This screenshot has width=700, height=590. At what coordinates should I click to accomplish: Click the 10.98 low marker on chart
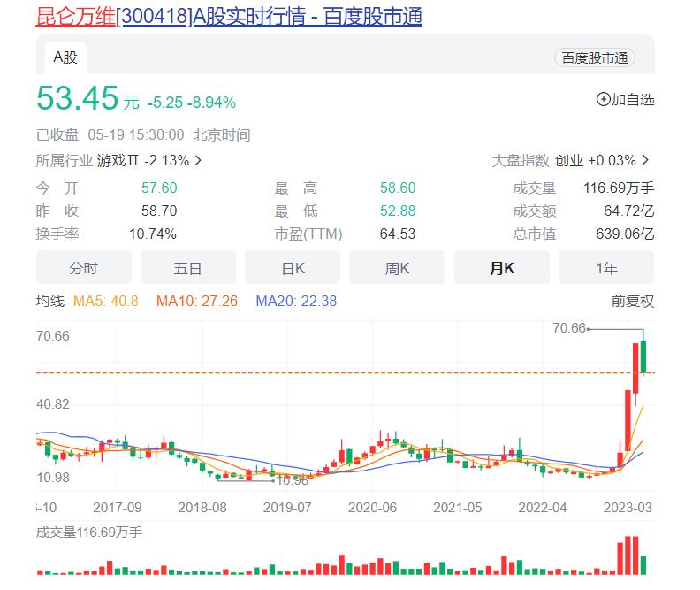(x=293, y=480)
